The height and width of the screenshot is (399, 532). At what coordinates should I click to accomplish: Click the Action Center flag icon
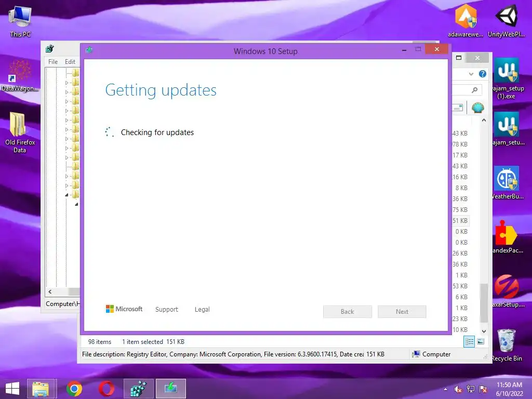point(483,389)
